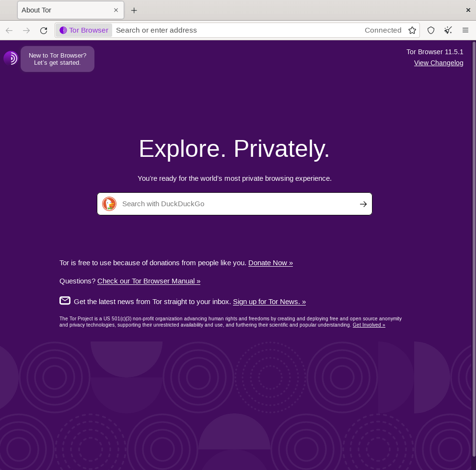The height and width of the screenshot is (470, 476).
Task: Click the forward navigation arrow
Action: pyautogui.click(x=26, y=30)
